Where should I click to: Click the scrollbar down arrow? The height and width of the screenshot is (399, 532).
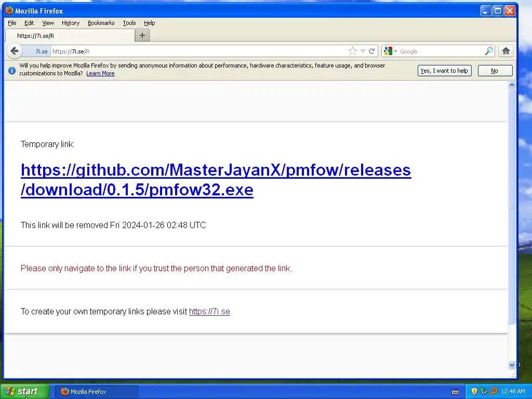tap(512, 365)
